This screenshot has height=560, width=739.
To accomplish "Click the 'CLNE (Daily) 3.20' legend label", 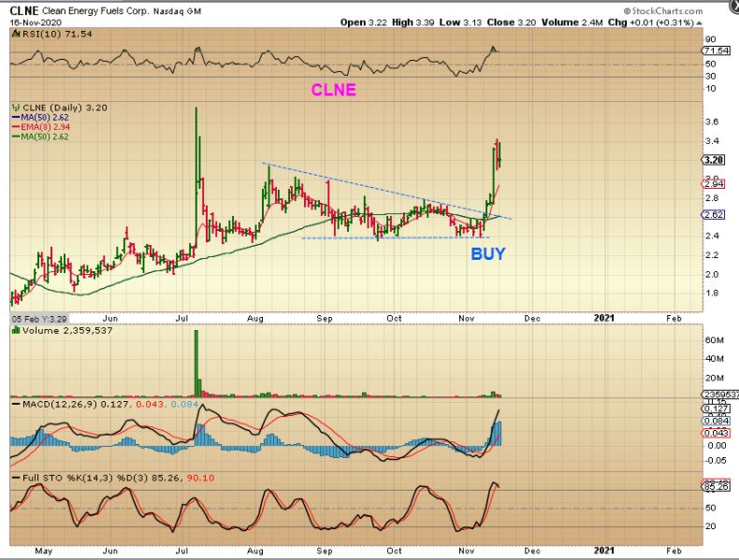I will tap(65, 108).
